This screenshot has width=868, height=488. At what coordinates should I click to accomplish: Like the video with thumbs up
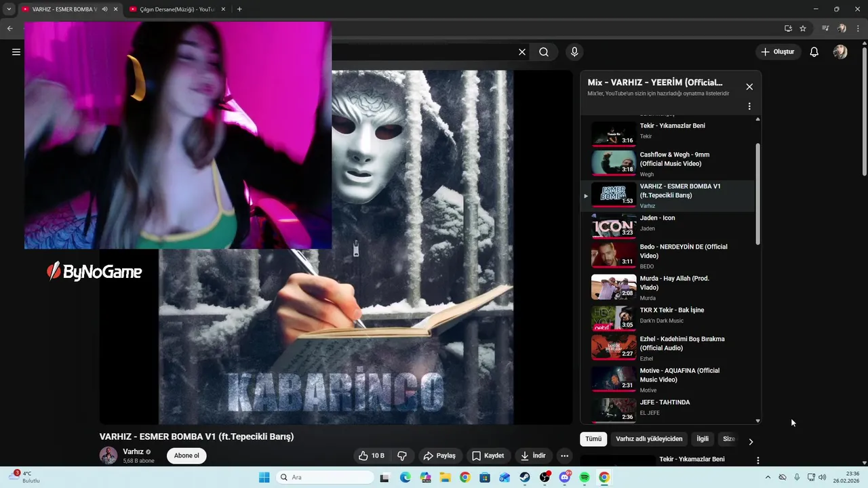[372, 455]
